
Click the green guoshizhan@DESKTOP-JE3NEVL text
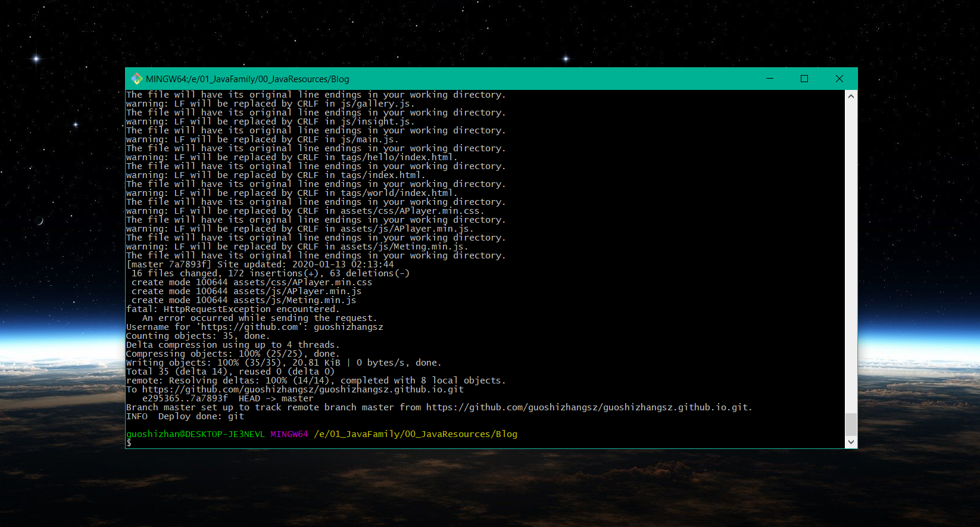195,434
